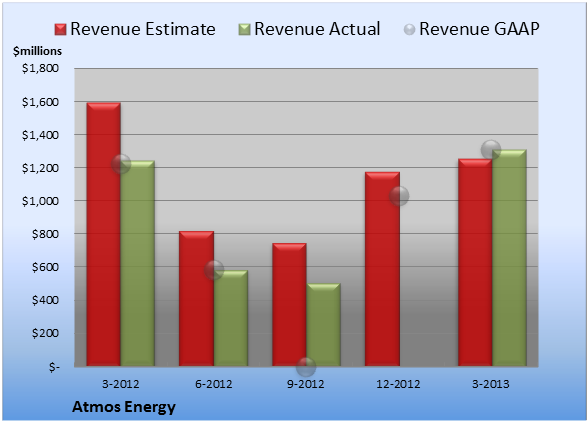Select the green actual bar for 6-2012
Screen dimensions: 588x422
click(231, 318)
